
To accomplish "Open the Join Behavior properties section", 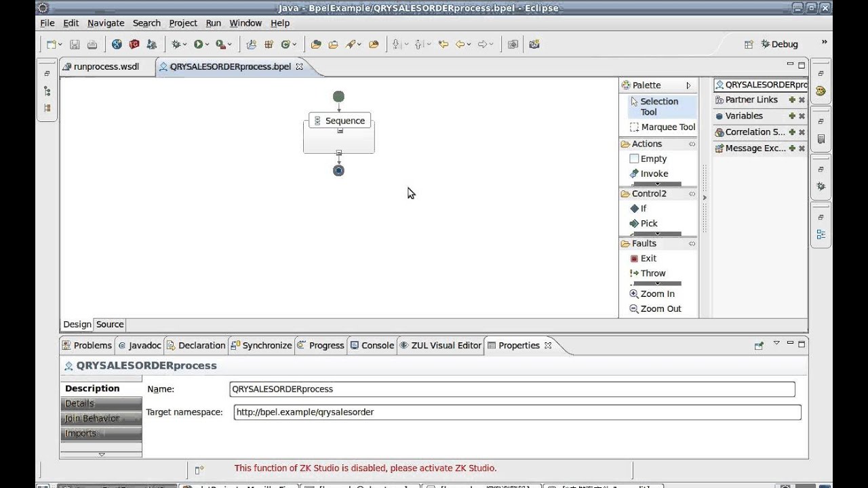I will 101,418.
